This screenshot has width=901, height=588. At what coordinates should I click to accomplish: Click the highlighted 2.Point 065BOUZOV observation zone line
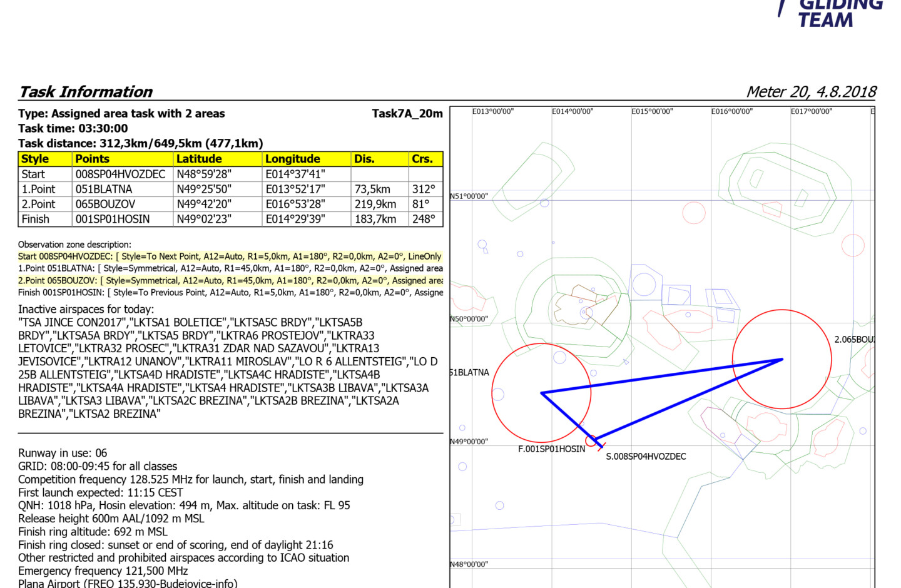click(x=230, y=280)
